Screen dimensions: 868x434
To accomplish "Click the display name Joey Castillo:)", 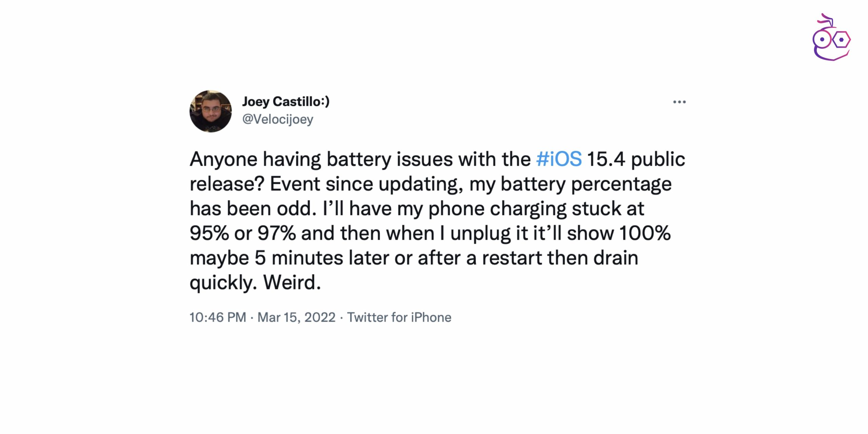I will [x=285, y=101].
